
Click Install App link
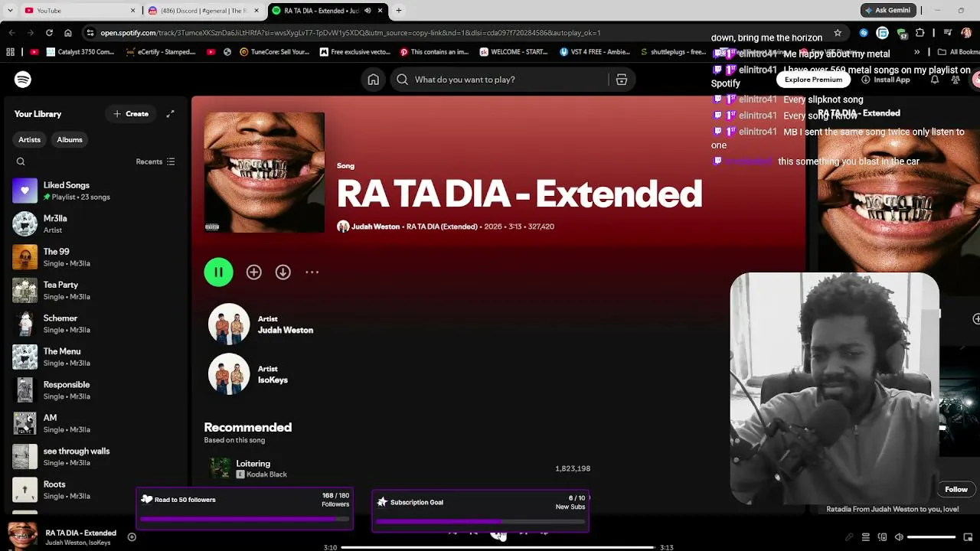[x=886, y=80]
